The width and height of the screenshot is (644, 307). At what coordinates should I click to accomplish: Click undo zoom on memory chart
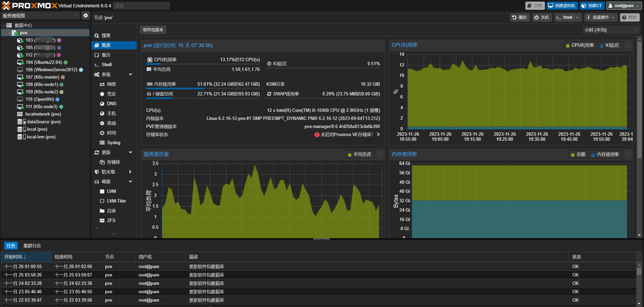[x=628, y=154]
